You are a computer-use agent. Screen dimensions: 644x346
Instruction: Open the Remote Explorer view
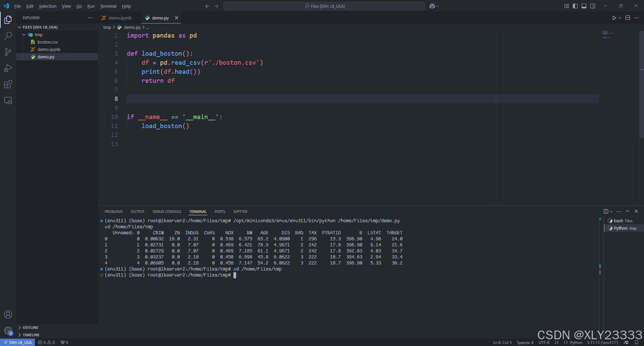(x=8, y=100)
